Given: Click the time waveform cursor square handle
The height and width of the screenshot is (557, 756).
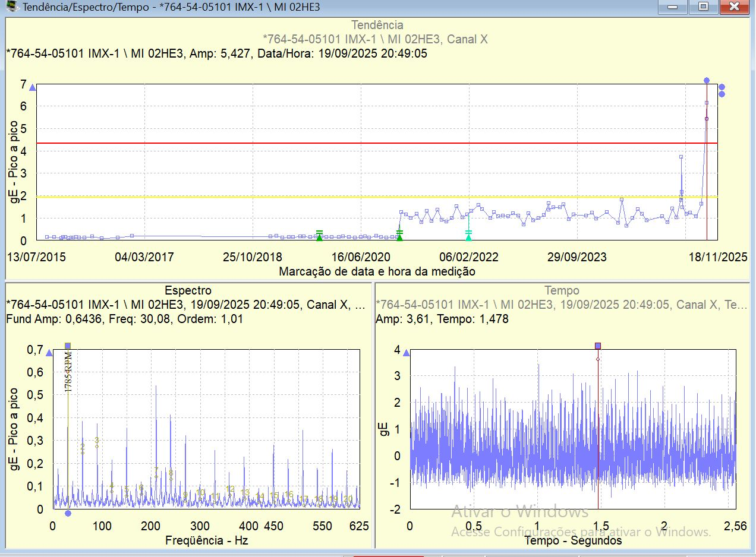Looking at the screenshot, I should tap(598, 346).
